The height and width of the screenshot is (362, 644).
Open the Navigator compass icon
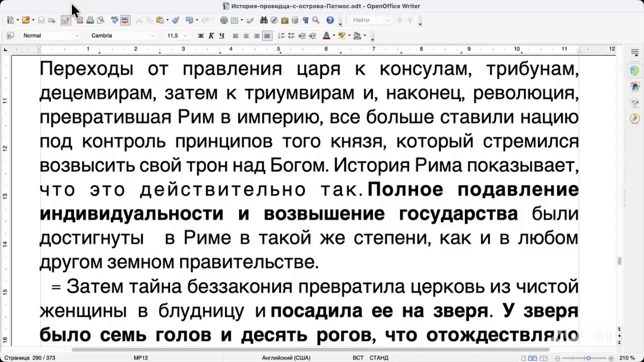pos(274,20)
